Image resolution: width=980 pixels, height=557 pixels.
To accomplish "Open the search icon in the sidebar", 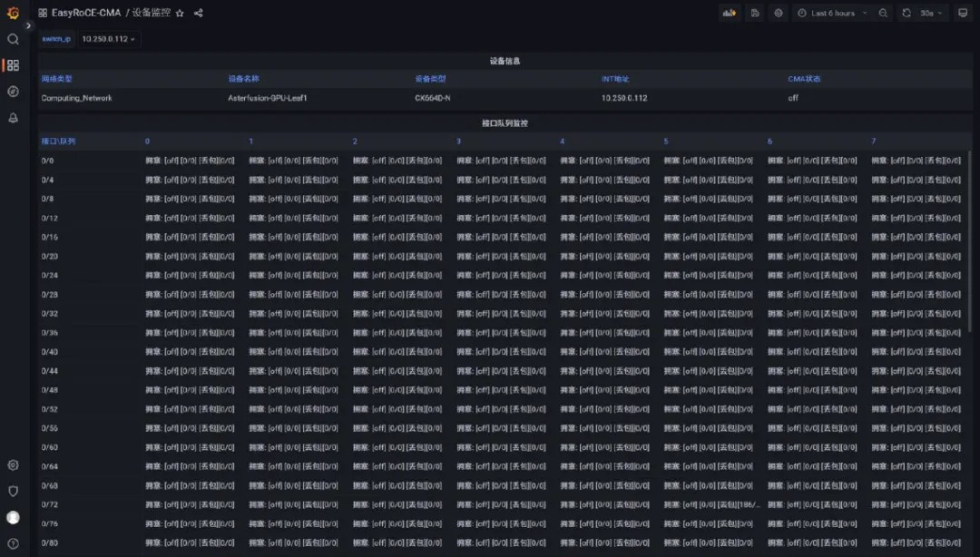I will [13, 39].
